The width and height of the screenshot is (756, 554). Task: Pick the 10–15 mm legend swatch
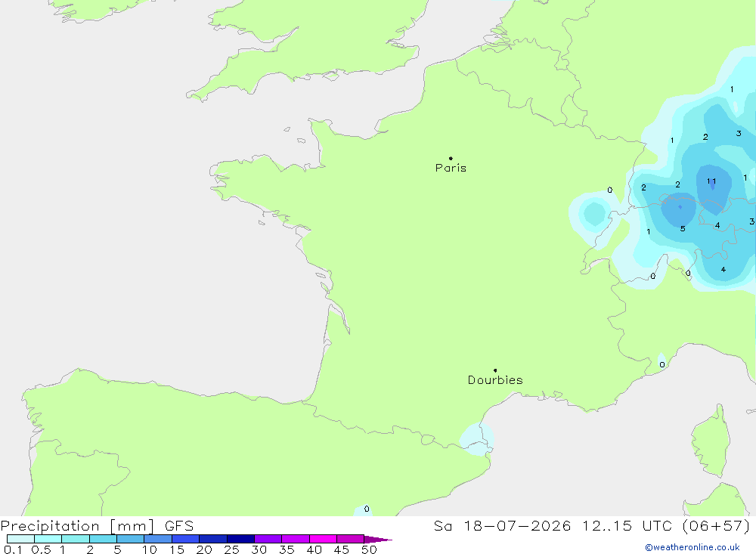tap(158, 539)
